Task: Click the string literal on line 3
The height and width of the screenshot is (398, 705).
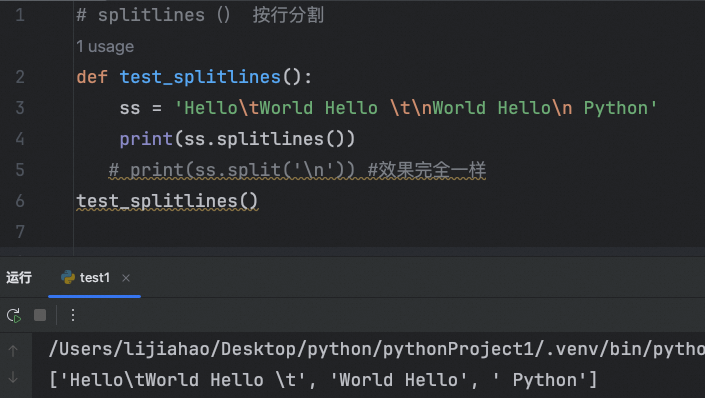Action: [416, 108]
